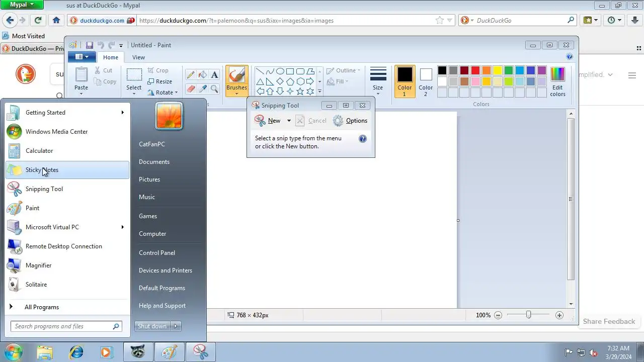Select Color 1 foreground box
Image resolution: width=644 pixels, height=362 pixels.
[x=405, y=81]
